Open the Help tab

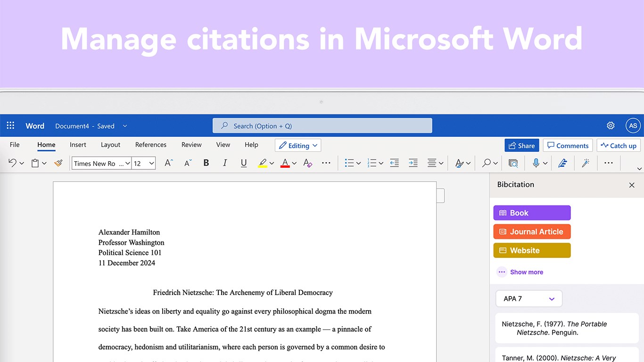point(251,145)
